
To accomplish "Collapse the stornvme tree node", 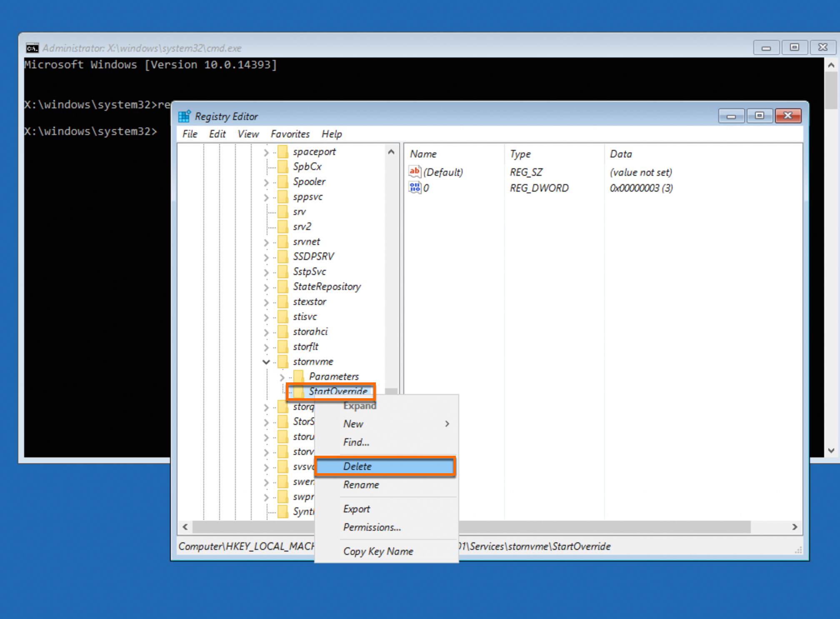I will click(266, 362).
